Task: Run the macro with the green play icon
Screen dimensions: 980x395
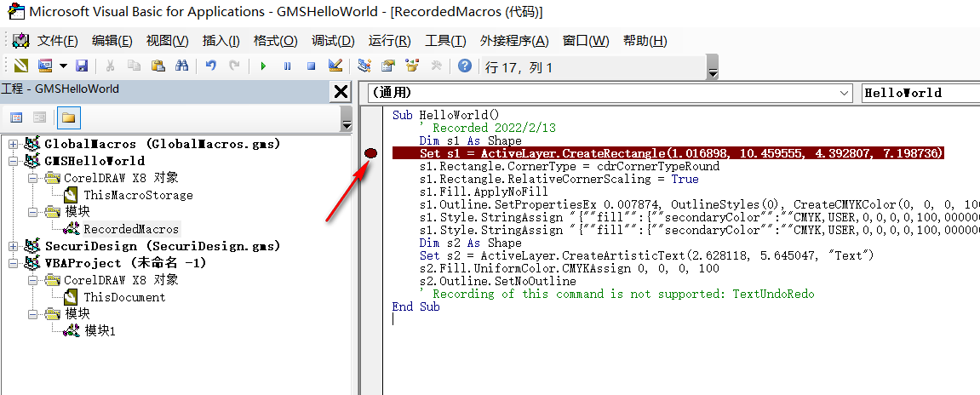Action: coord(263,65)
